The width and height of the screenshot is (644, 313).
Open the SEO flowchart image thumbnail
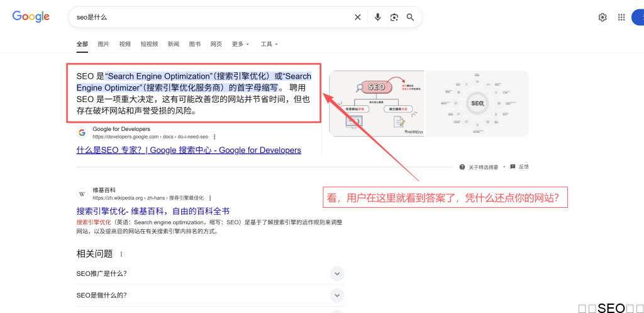(x=377, y=104)
